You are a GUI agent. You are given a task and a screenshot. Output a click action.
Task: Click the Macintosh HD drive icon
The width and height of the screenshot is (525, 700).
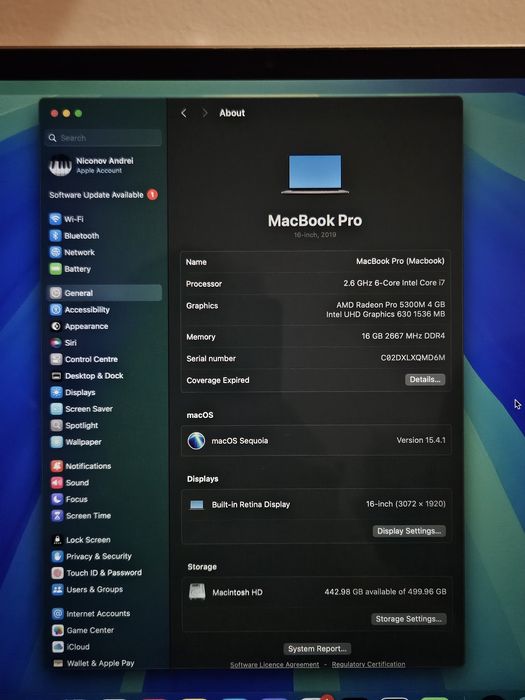(197, 592)
